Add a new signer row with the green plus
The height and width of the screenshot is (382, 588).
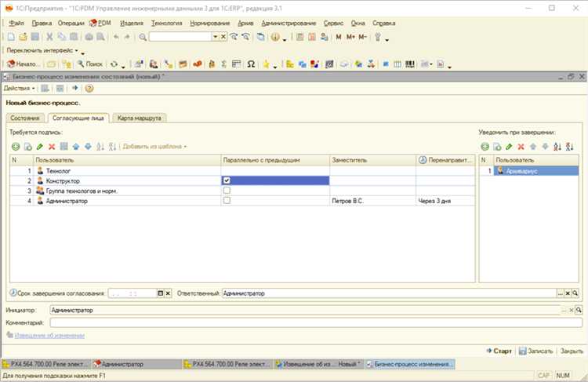click(16, 147)
